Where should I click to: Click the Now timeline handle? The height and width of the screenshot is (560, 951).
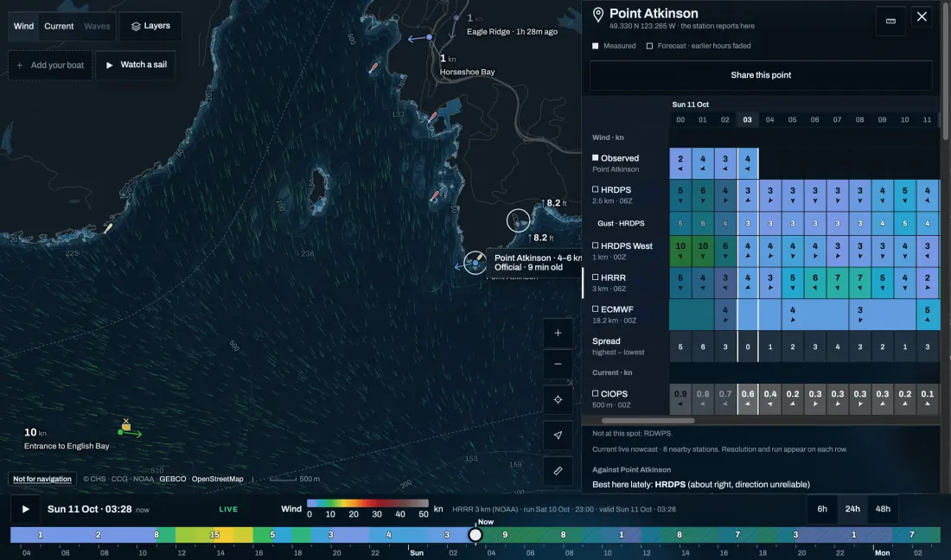coord(475,535)
